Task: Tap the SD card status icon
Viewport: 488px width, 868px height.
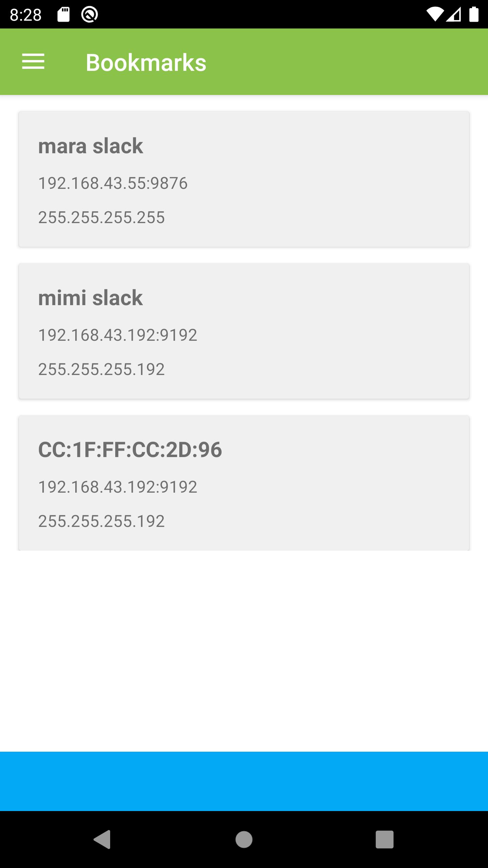Action: (63, 15)
